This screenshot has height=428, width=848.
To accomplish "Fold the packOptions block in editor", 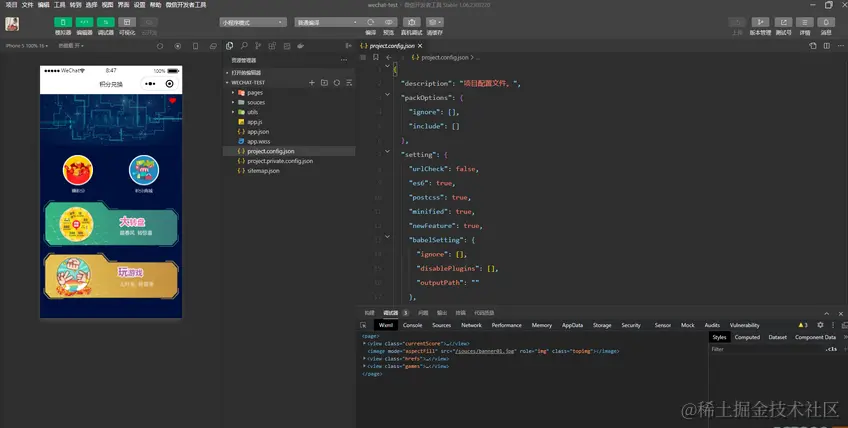I will coord(387,94).
